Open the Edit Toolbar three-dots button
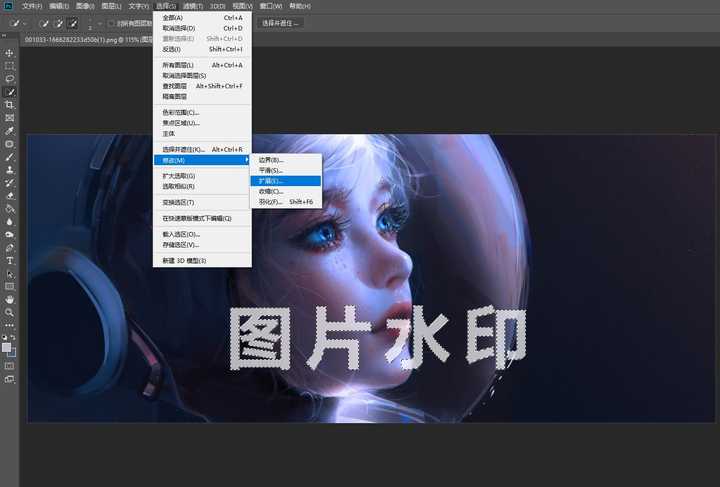720x487 pixels. [x=9, y=325]
